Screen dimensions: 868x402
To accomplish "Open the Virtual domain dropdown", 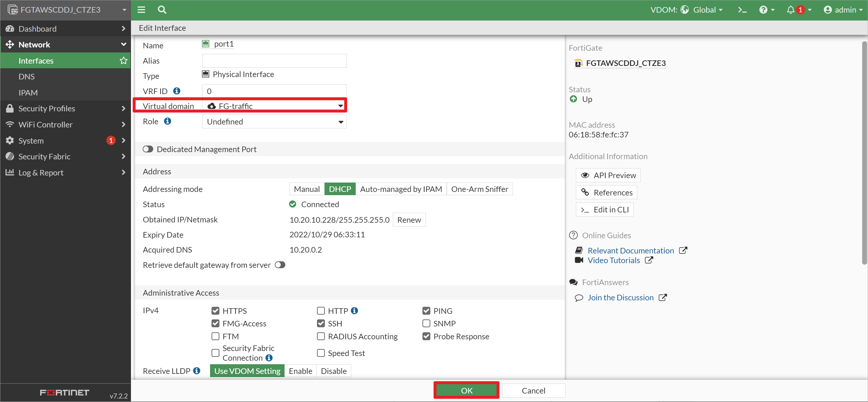I will click(x=274, y=106).
